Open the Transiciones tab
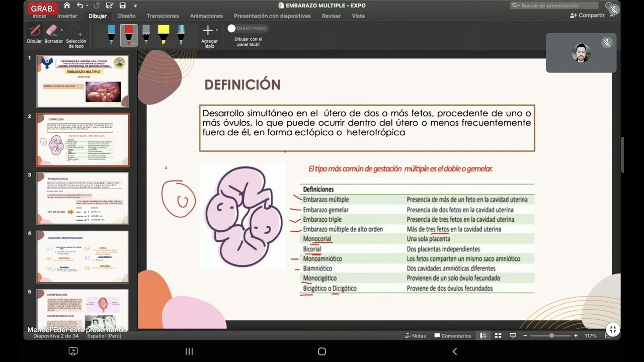The image size is (644, 362). (x=163, y=16)
